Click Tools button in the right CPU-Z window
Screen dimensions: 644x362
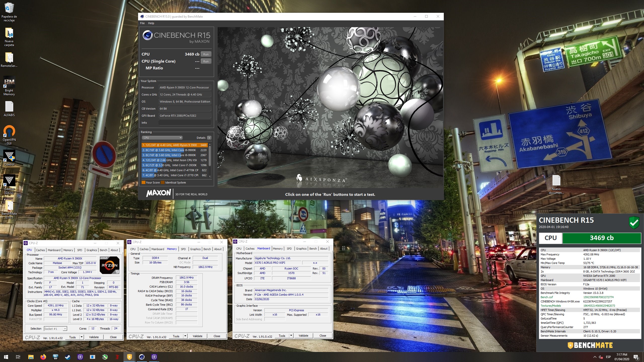282,336
